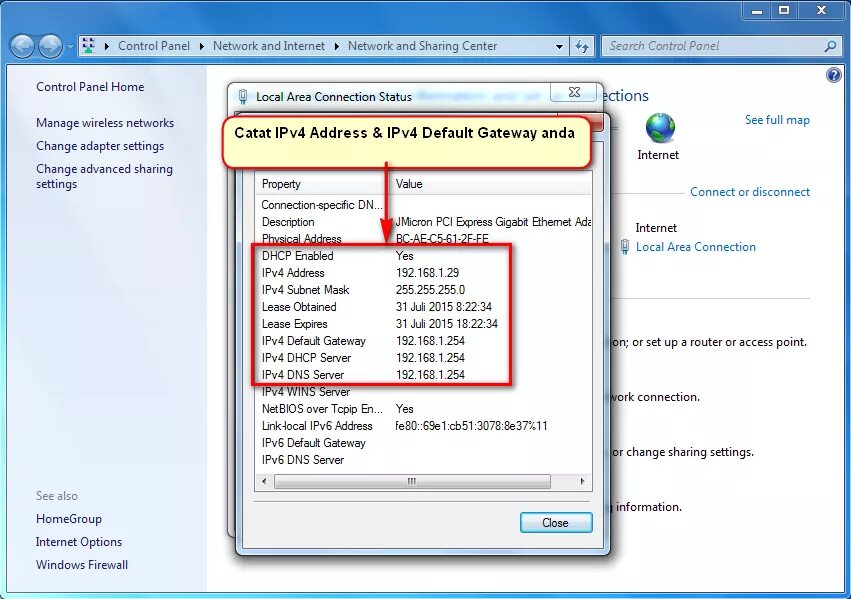
Task: Select IPv4 Address value 192.168.1.29
Action: (427, 273)
